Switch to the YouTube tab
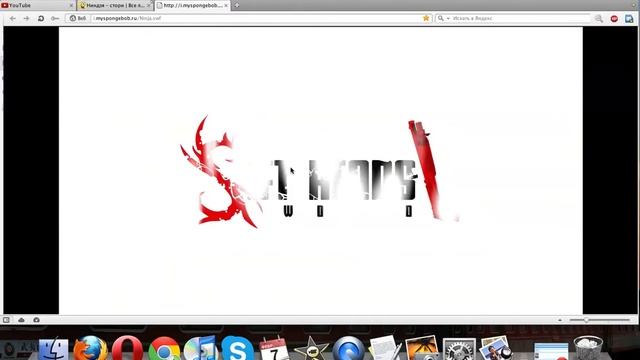The width and height of the screenshot is (640, 360). click(37, 5)
